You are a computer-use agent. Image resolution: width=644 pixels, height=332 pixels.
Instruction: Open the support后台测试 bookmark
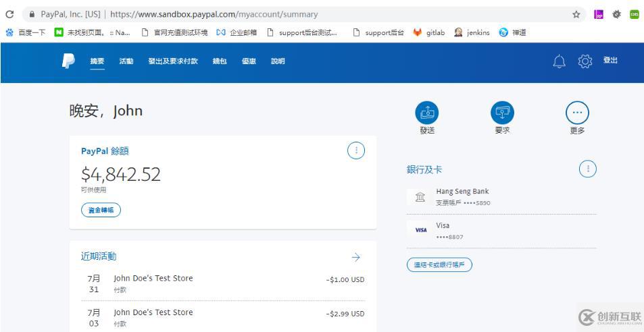pos(302,32)
